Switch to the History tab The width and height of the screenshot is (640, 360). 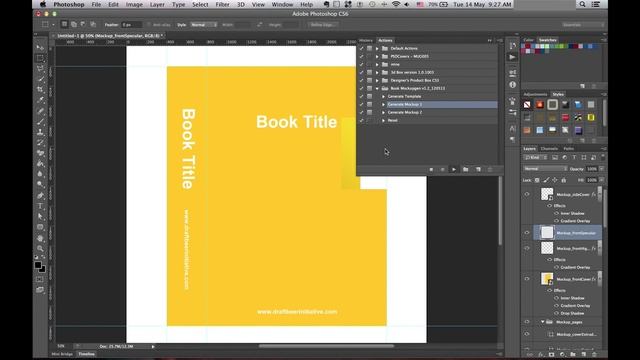[x=366, y=40]
